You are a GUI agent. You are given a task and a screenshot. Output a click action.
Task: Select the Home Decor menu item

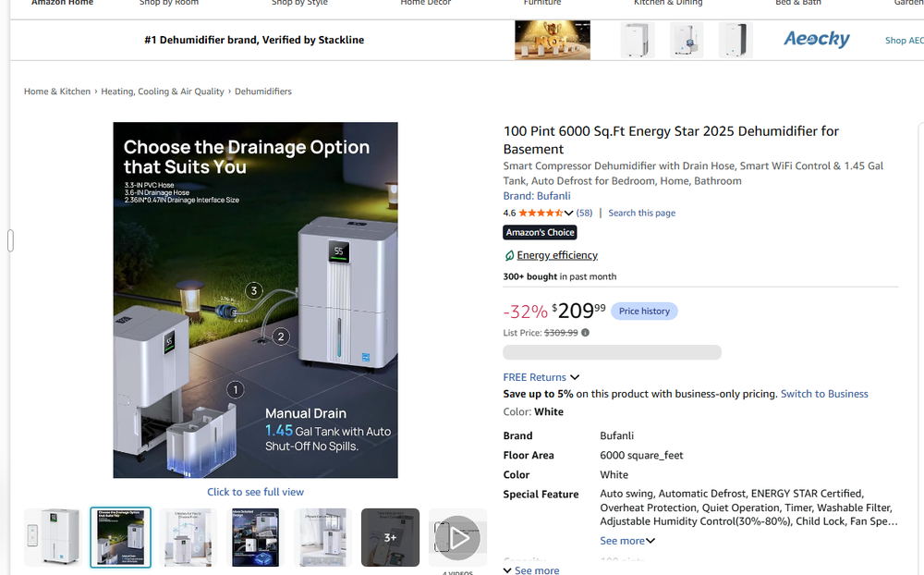point(425,3)
